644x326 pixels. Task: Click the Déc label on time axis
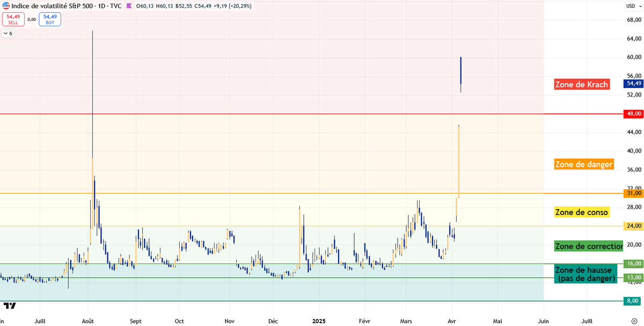[x=272, y=321]
